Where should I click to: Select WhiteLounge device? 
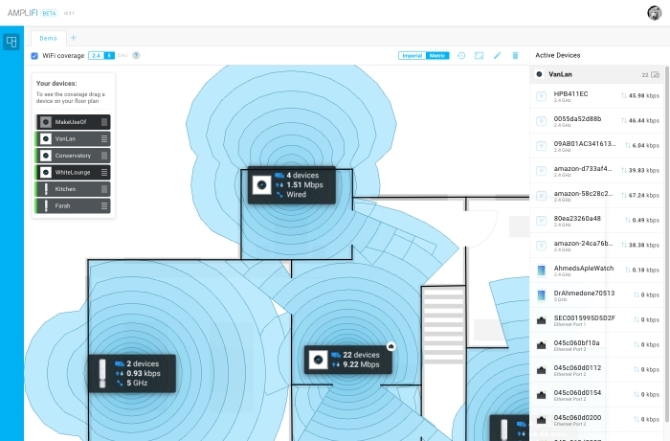[x=73, y=172]
